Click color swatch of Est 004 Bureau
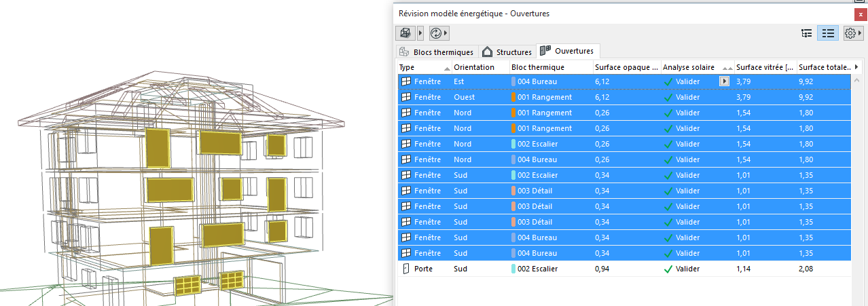 click(513, 81)
